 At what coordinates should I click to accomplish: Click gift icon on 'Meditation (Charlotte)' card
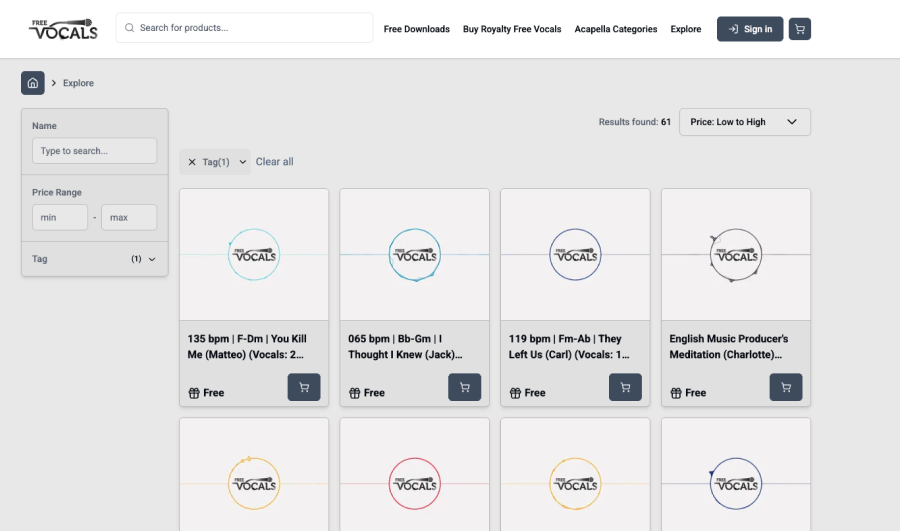[x=676, y=393]
